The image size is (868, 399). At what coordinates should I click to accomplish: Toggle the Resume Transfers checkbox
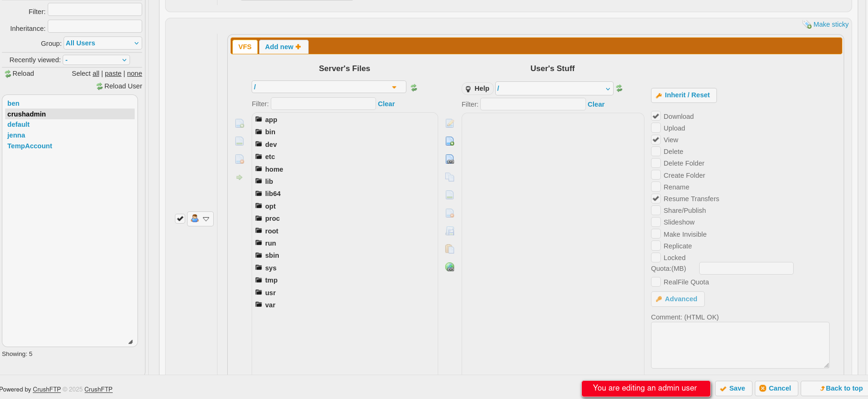(656, 198)
